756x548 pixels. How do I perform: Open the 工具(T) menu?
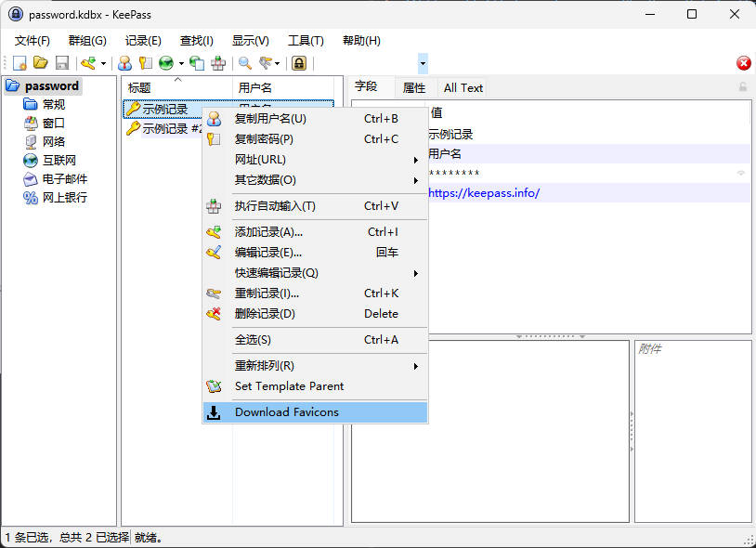306,41
